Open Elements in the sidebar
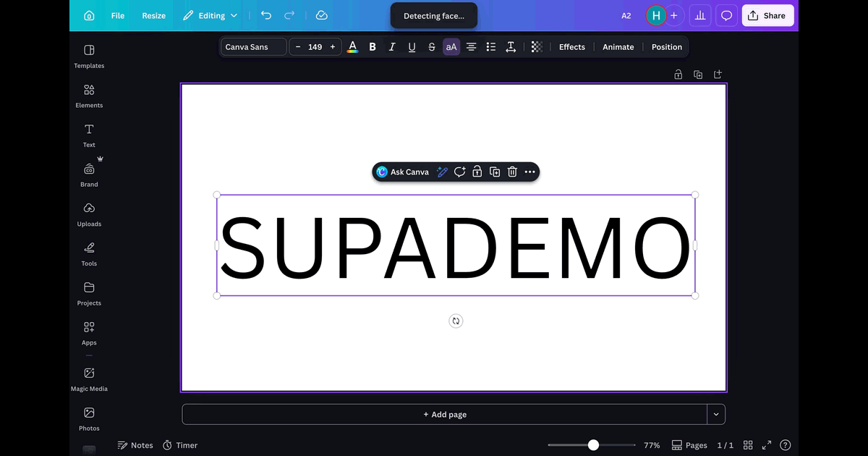Viewport: 868px width, 456px height. click(x=89, y=96)
